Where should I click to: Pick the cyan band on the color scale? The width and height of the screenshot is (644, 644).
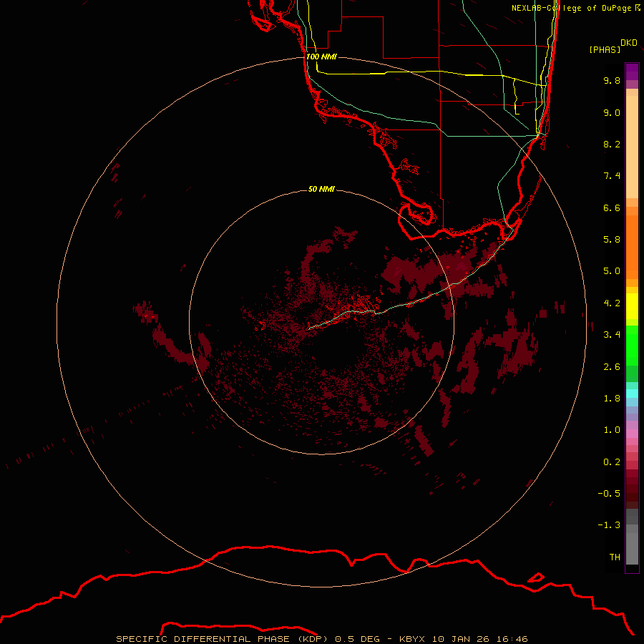click(632, 394)
